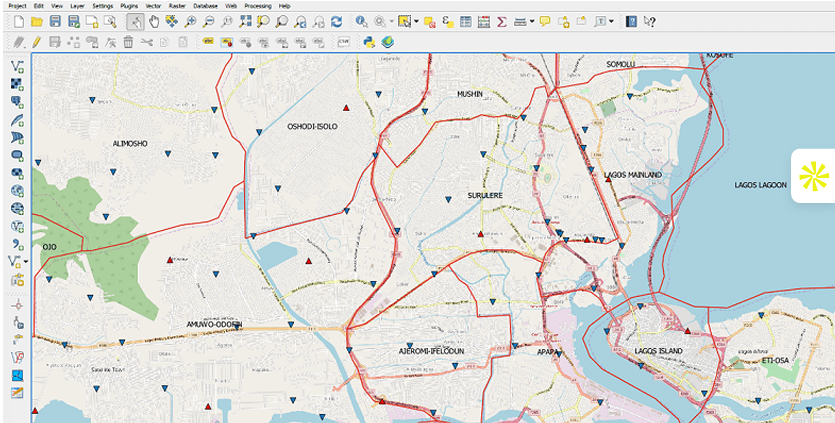Click the Open Field Calculator icon

[484, 21]
